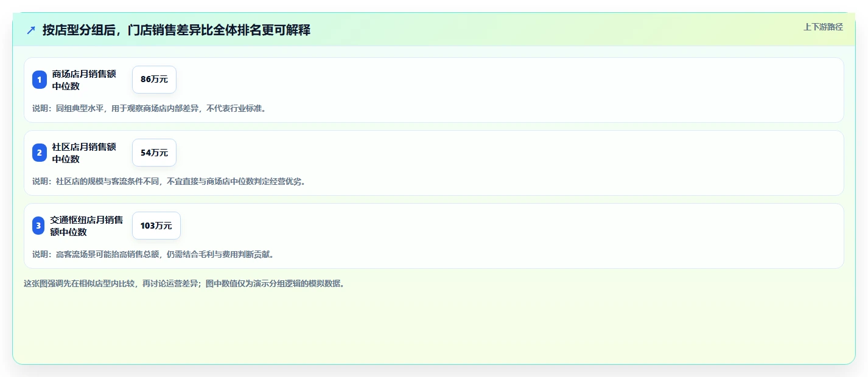The width and height of the screenshot is (868, 377).
Task: Click the label 交通枢纽店月销售额中位数
Action: pyautogui.click(x=86, y=226)
